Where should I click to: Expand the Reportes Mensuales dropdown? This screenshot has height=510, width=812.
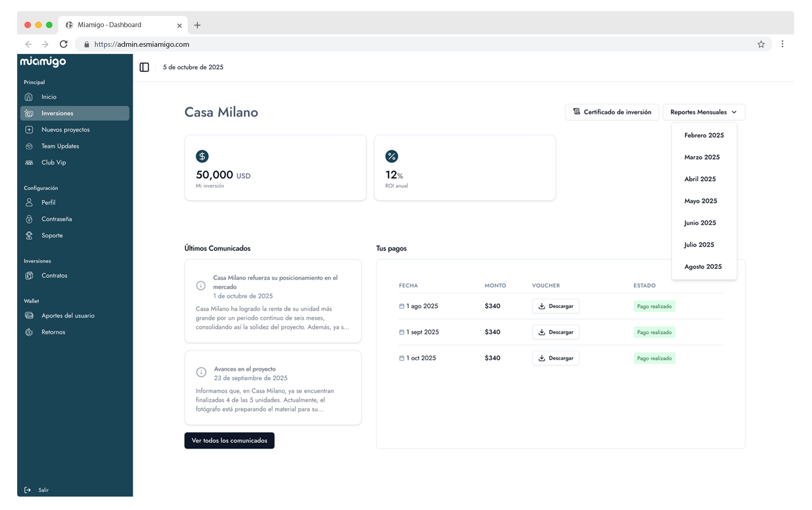[703, 112]
